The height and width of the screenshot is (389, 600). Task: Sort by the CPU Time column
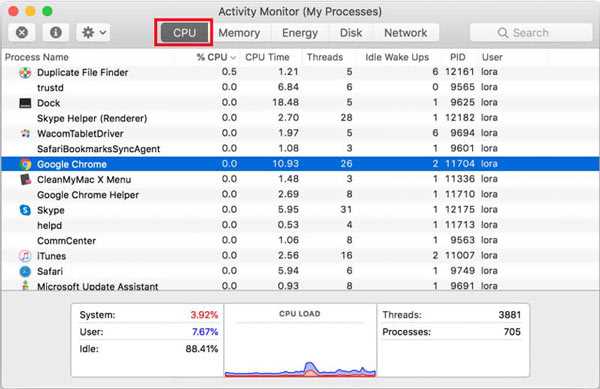(267, 57)
